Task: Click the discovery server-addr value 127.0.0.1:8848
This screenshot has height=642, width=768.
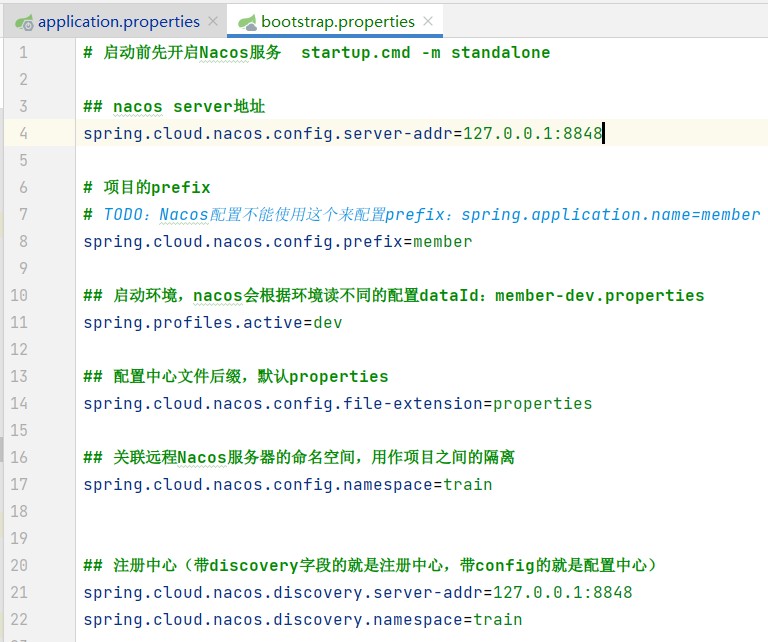Action: pos(563,592)
